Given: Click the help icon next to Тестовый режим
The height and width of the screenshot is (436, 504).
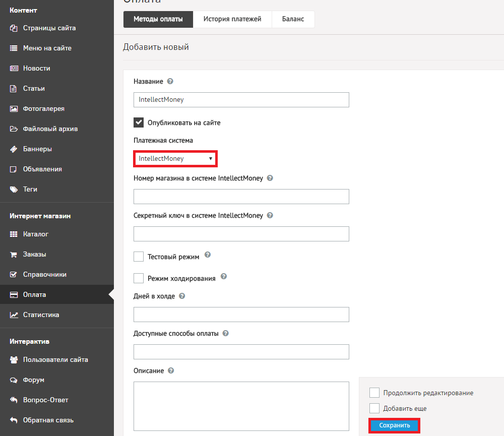Looking at the screenshot, I should pos(207,256).
